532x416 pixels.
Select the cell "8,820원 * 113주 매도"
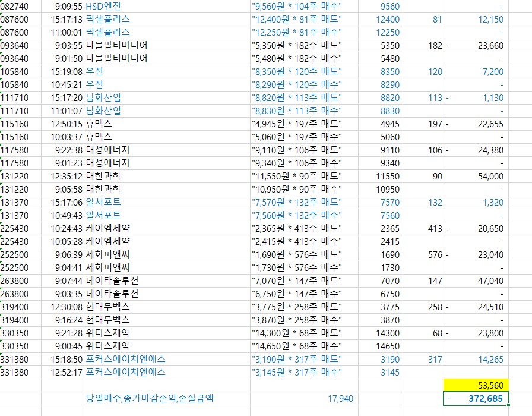pos(304,98)
